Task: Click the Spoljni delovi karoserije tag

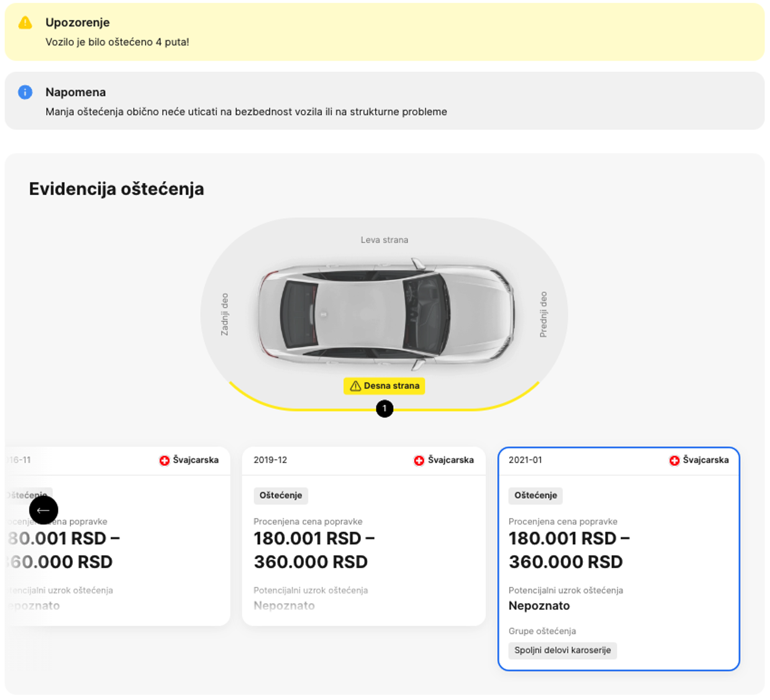Action: [562, 650]
